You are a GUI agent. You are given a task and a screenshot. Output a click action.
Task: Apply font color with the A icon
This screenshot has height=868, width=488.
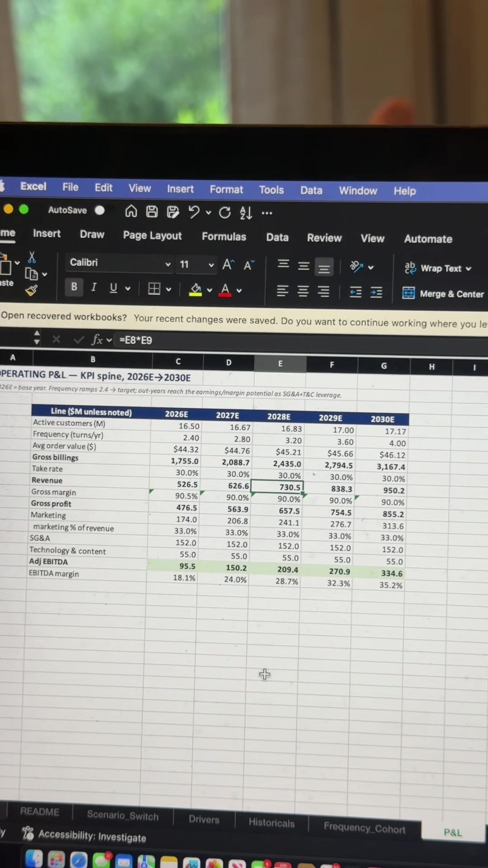pos(225,290)
